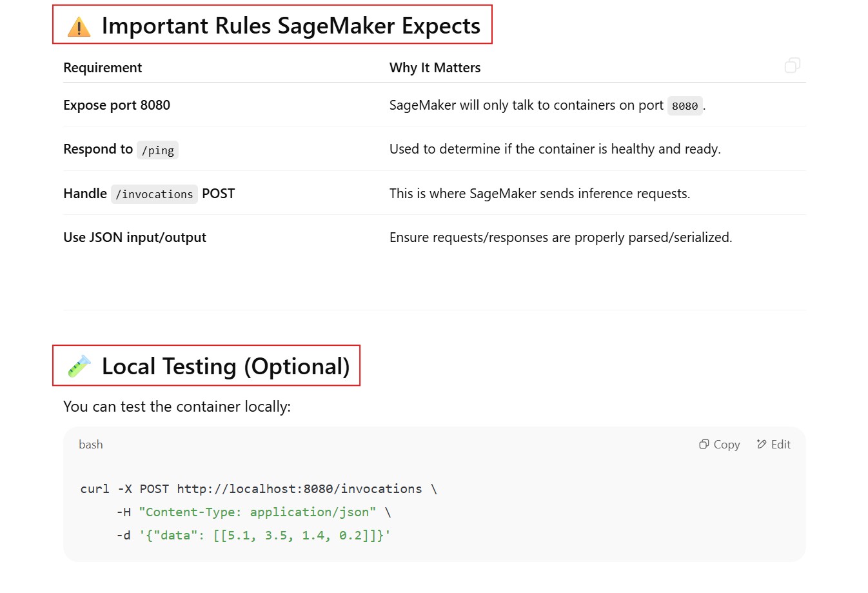
Task: Click the warning triangle emoji icon
Action: coord(79,26)
